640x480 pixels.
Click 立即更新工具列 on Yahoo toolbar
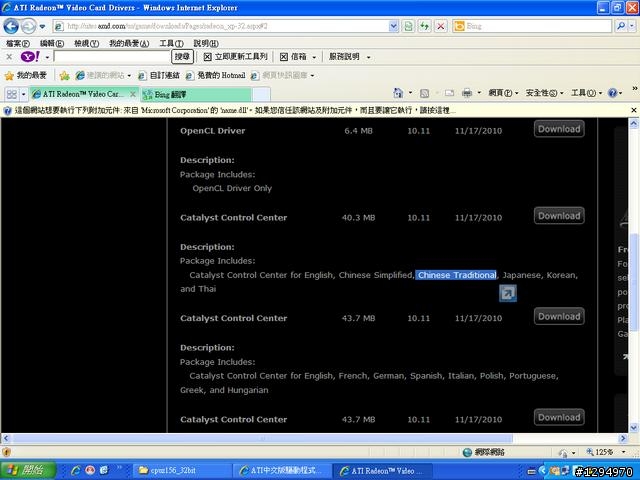tap(236, 57)
